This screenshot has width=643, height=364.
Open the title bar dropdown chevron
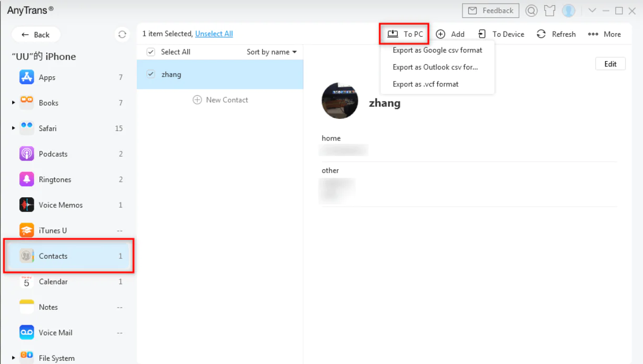(592, 11)
